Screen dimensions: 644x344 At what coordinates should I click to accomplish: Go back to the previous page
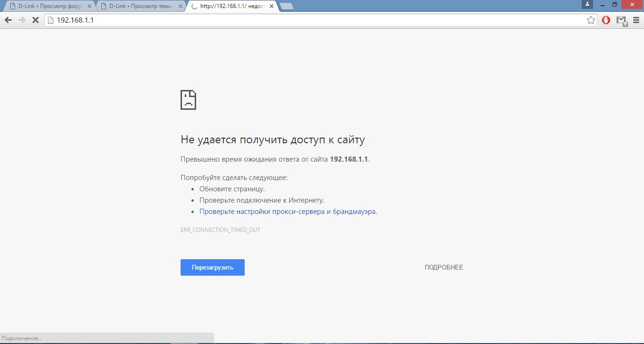pos(8,20)
